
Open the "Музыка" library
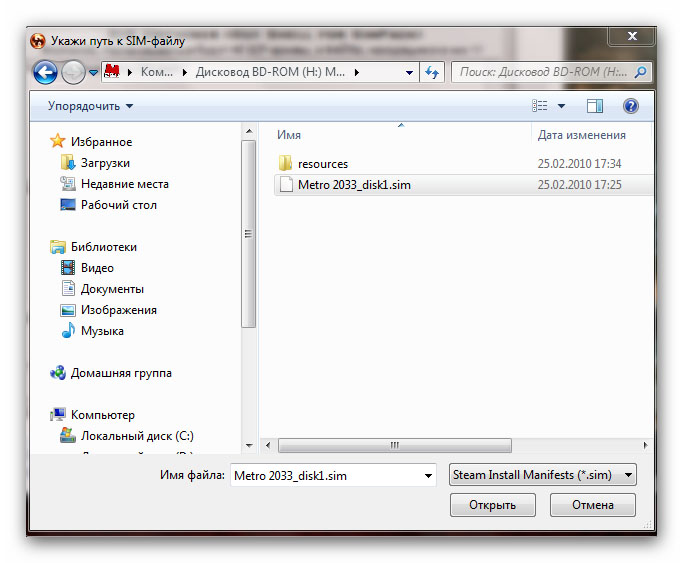point(102,331)
